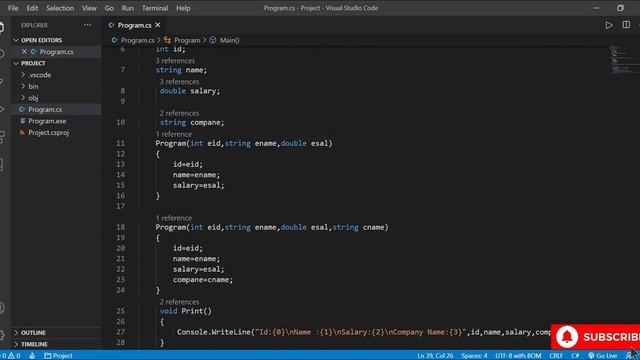The height and width of the screenshot is (360, 640).
Task: Open the File menu
Action: 13,8
